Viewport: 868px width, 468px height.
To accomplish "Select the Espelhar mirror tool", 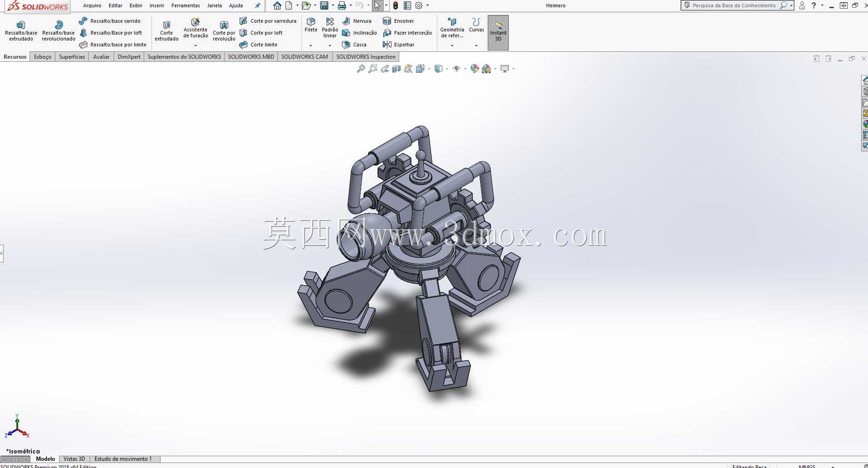I will point(399,45).
